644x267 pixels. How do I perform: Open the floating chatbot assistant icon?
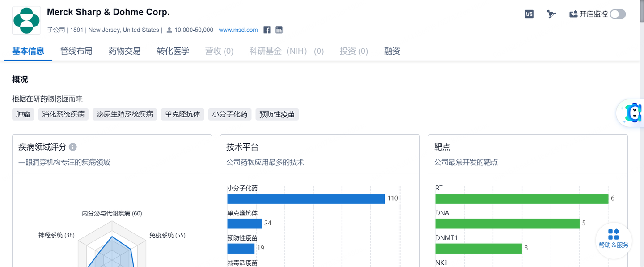tap(632, 113)
